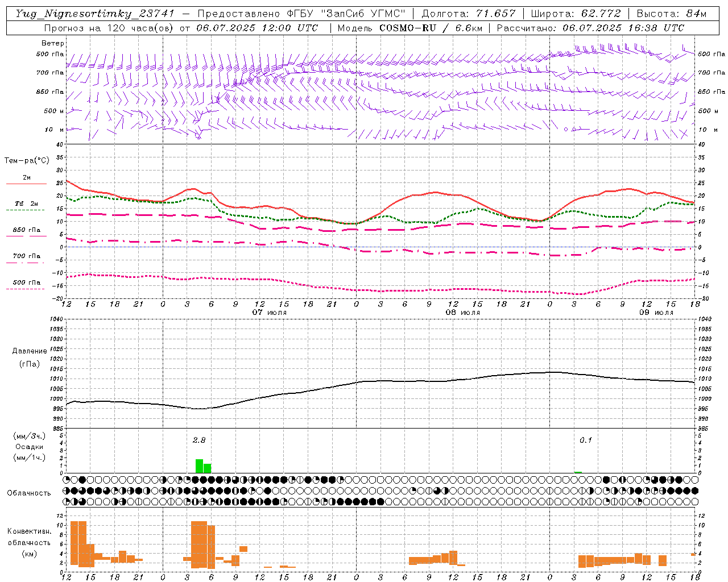
Task: Click the (мм/3ч.) precipitation unit label
Action: coord(29,436)
